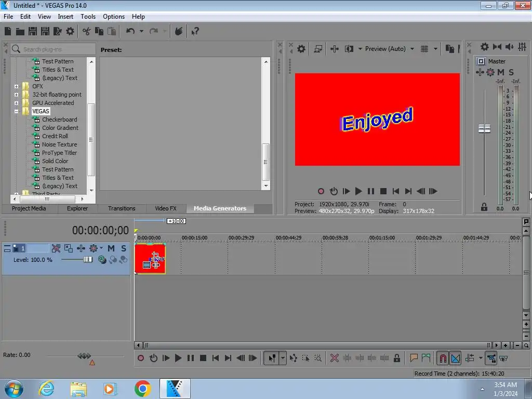Image resolution: width=532 pixels, height=399 pixels.
Task: Select the Enjoyed clip thumbnail on timeline
Action: tap(150, 259)
